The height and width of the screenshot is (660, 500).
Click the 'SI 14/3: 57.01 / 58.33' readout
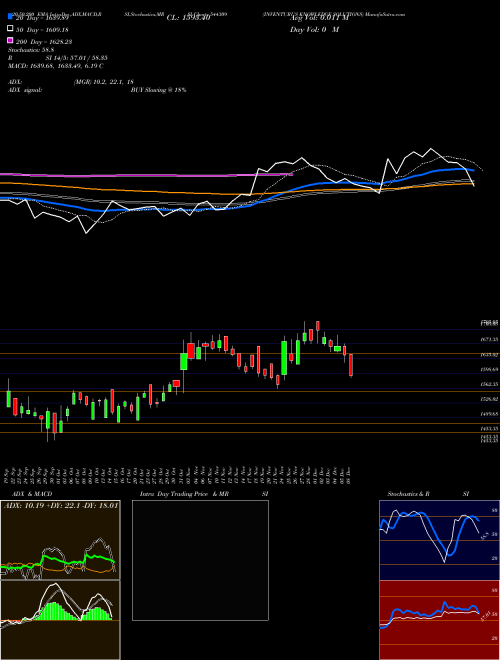(76, 60)
